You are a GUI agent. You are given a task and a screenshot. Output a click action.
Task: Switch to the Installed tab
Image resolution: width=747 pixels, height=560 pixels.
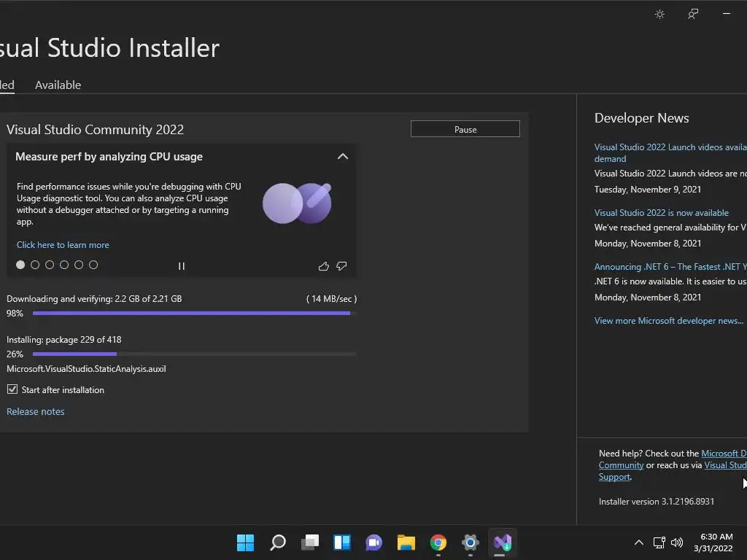7,85
